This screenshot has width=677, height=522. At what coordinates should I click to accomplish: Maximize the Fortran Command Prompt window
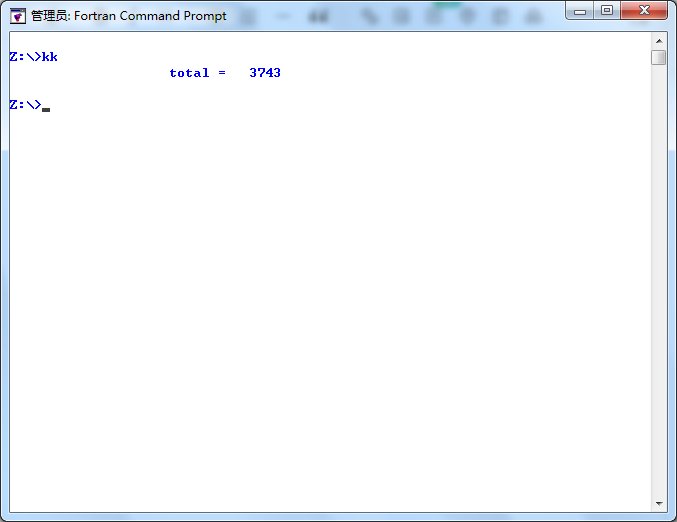[607, 11]
